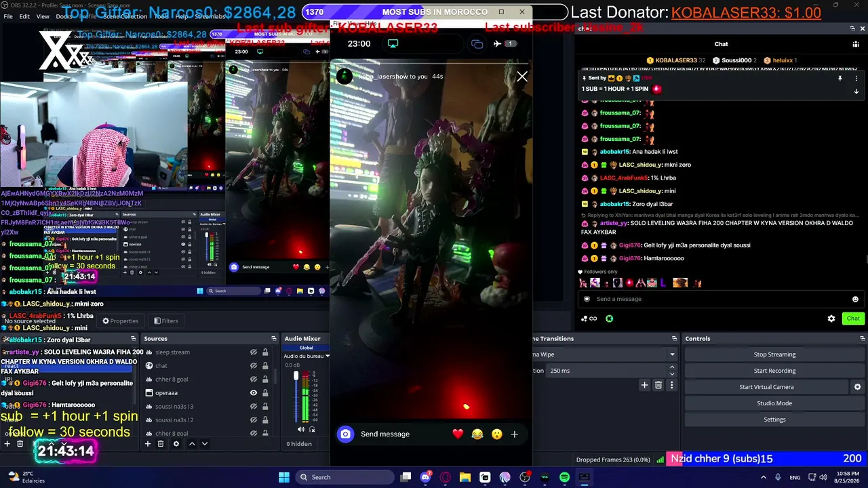
Task: Click the ENG language indicator in taskbar
Action: (x=795, y=477)
